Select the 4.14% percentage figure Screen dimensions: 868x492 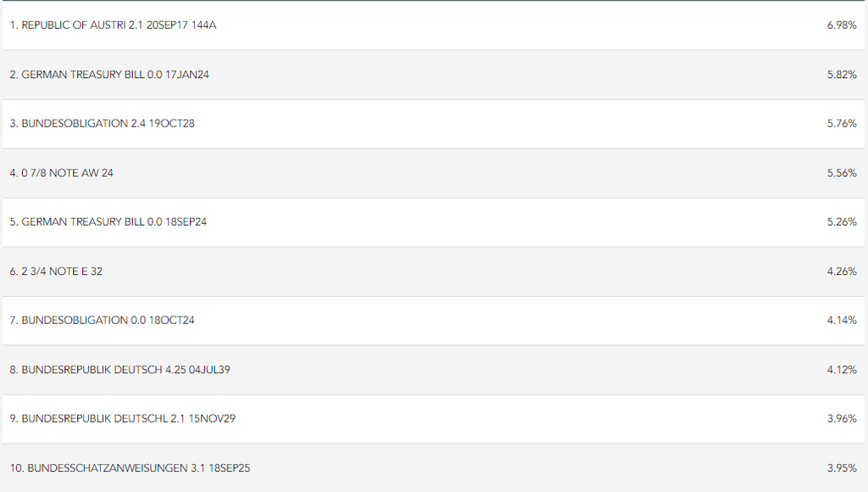(x=842, y=321)
